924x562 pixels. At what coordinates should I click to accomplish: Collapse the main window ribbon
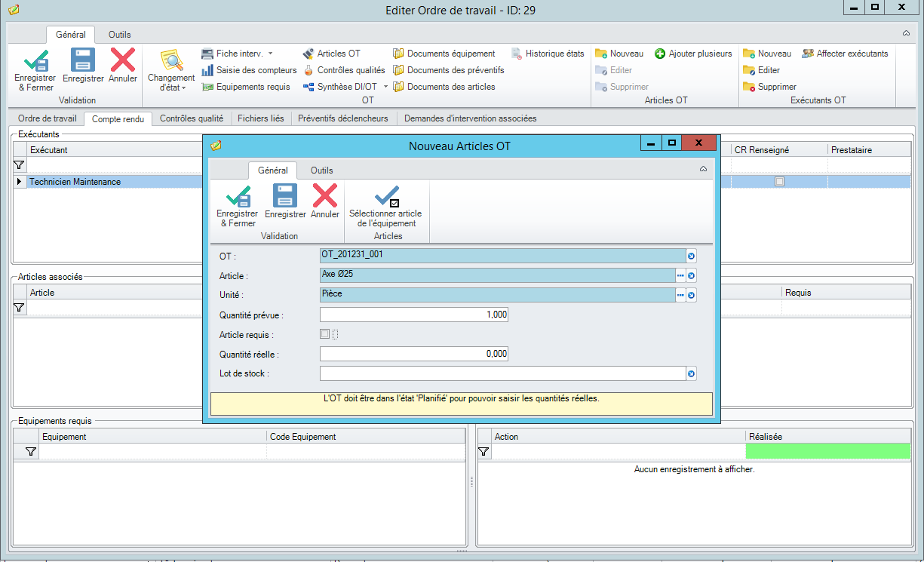click(x=906, y=34)
